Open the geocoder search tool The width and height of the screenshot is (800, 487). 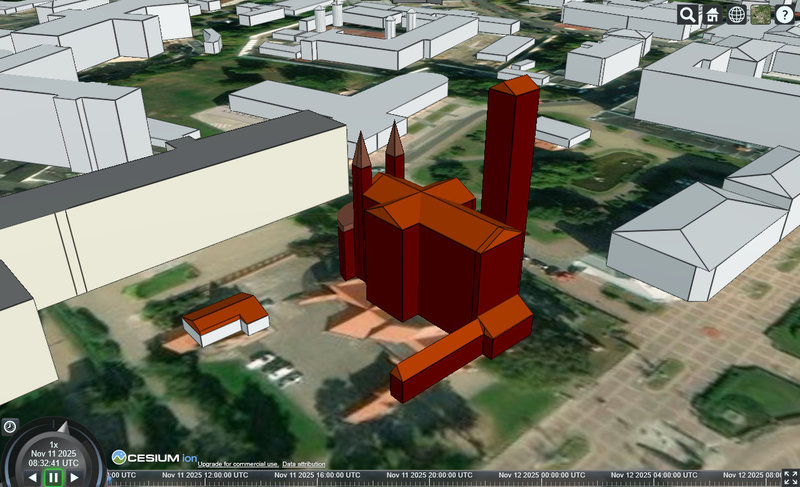tap(688, 14)
